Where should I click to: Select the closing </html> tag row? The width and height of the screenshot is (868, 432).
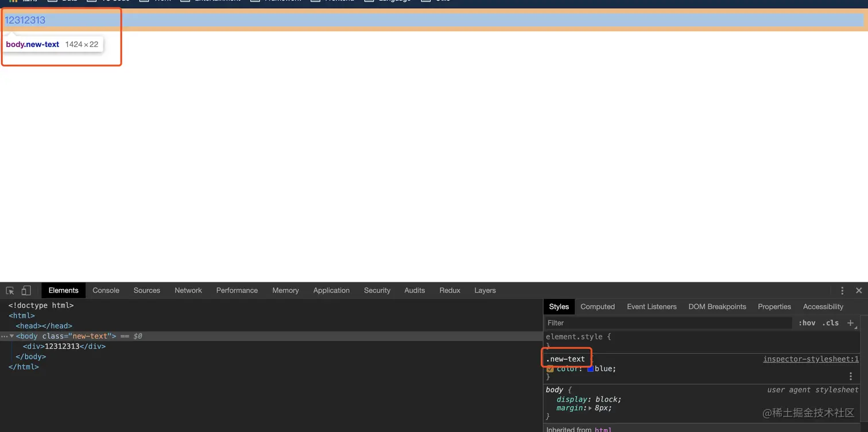24,367
